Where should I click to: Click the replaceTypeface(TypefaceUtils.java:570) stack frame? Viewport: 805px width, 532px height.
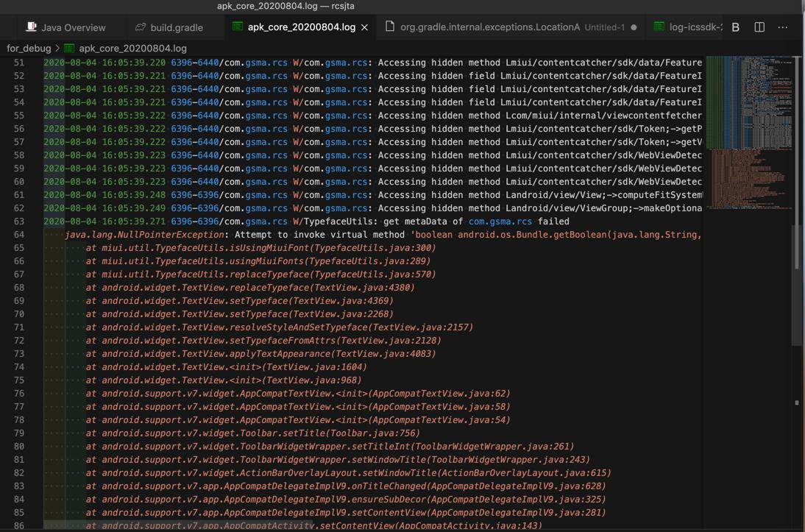point(260,274)
